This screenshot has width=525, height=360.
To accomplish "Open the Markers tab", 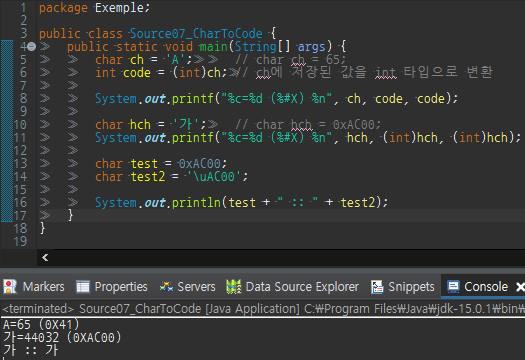I will pyautogui.click(x=34, y=287).
